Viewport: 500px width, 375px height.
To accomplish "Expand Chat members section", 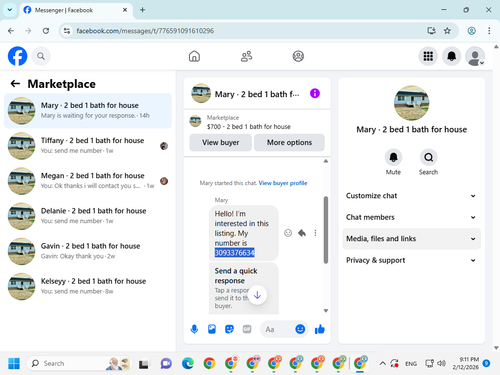I will click(411, 217).
